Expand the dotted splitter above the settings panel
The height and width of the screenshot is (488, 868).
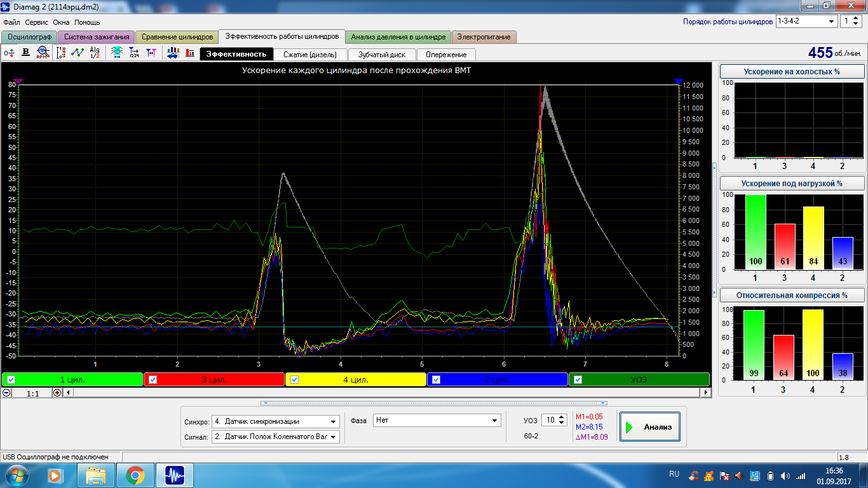click(434, 403)
